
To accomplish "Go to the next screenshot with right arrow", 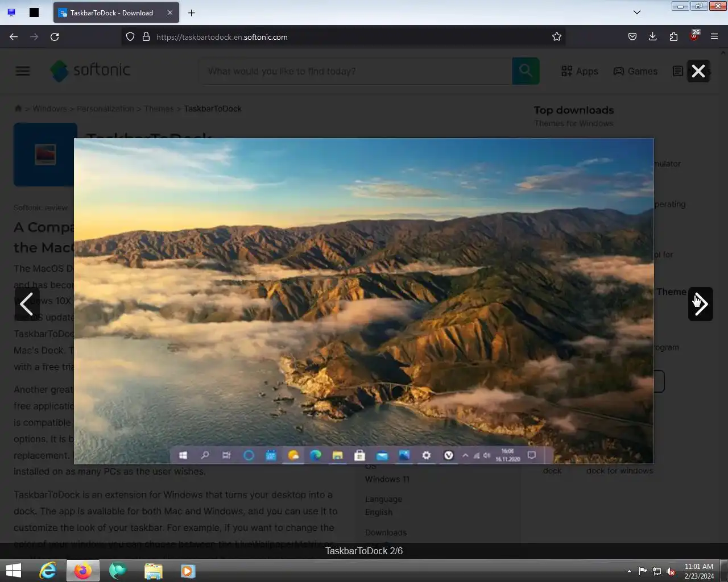I will coord(701,304).
